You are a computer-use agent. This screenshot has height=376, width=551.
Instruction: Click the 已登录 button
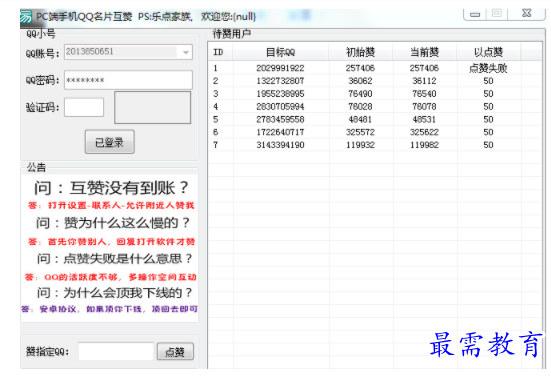pos(109,142)
